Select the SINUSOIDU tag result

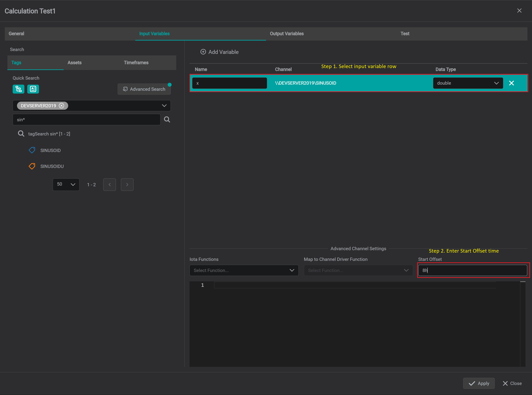point(52,166)
